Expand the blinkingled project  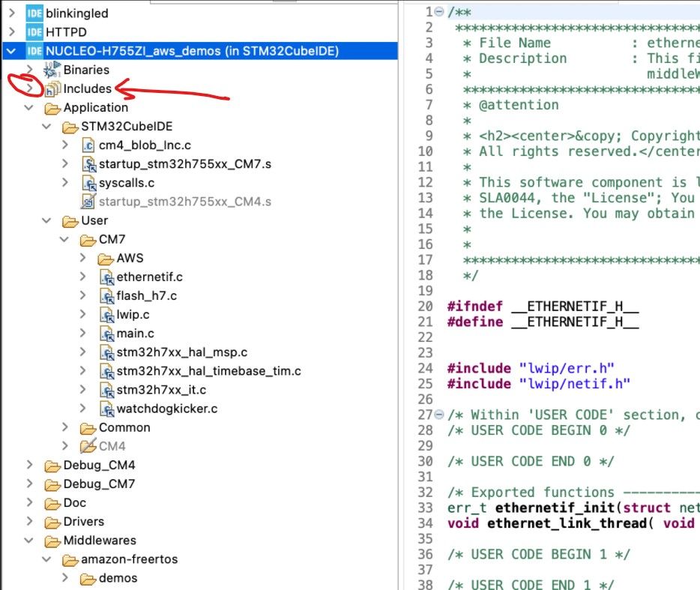(x=12, y=13)
